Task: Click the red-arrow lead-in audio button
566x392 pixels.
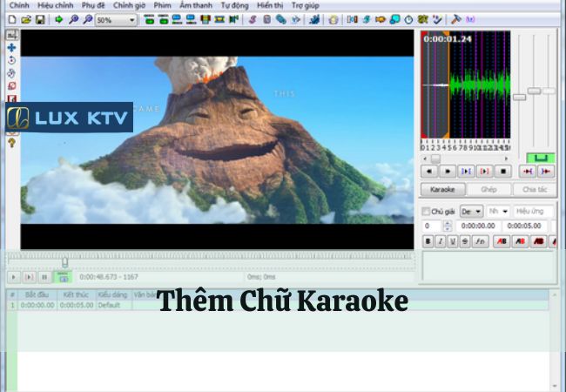Action: click(528, 171)
